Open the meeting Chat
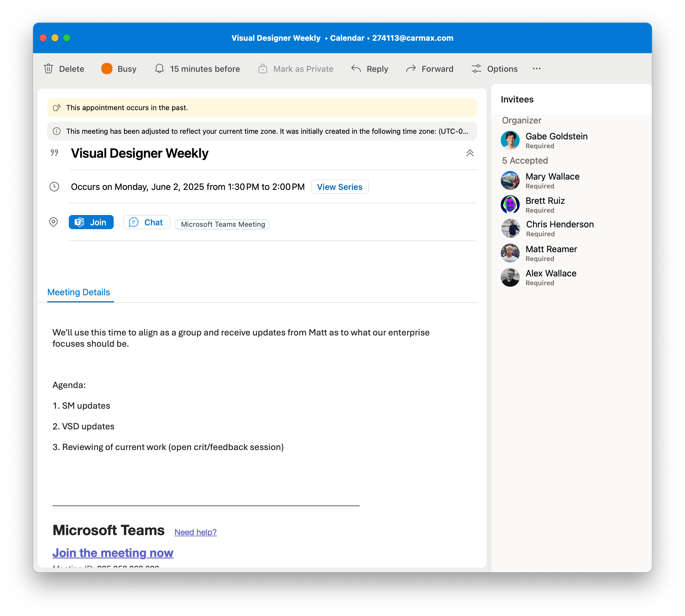Screen dimensions: 685x616 [x=146, y=222]
